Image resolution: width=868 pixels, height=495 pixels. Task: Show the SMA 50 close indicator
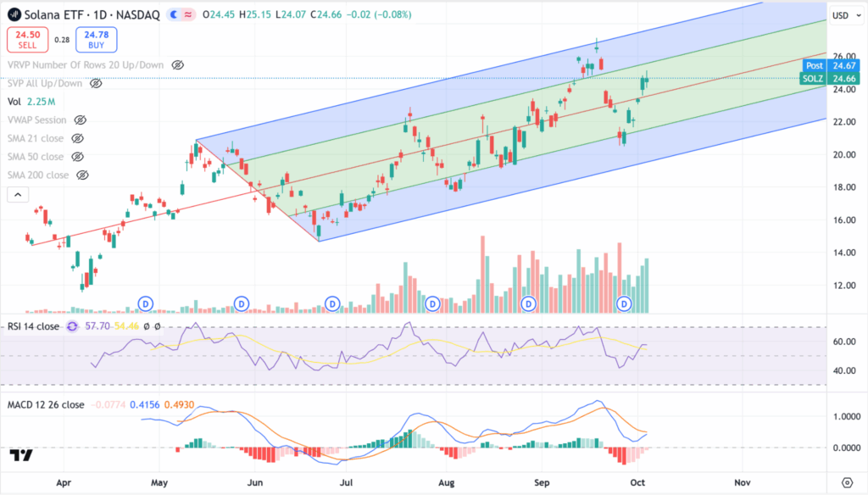(77, 157)
